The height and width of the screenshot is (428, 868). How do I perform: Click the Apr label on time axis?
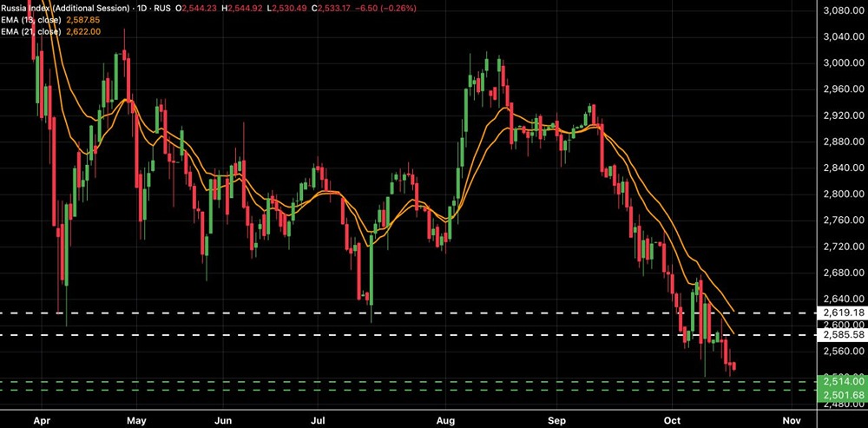(41, 421)
